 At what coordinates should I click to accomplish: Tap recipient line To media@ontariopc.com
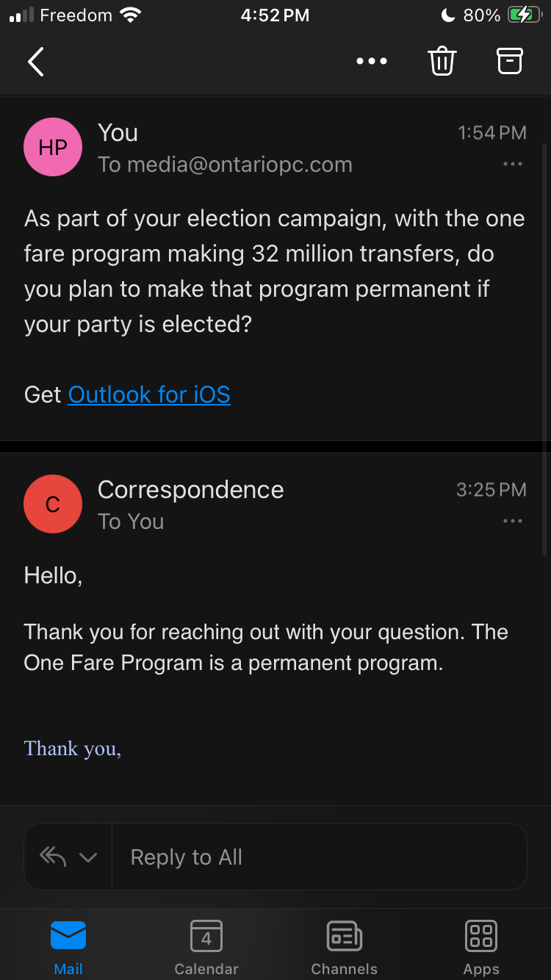click(x=225, y=165)
